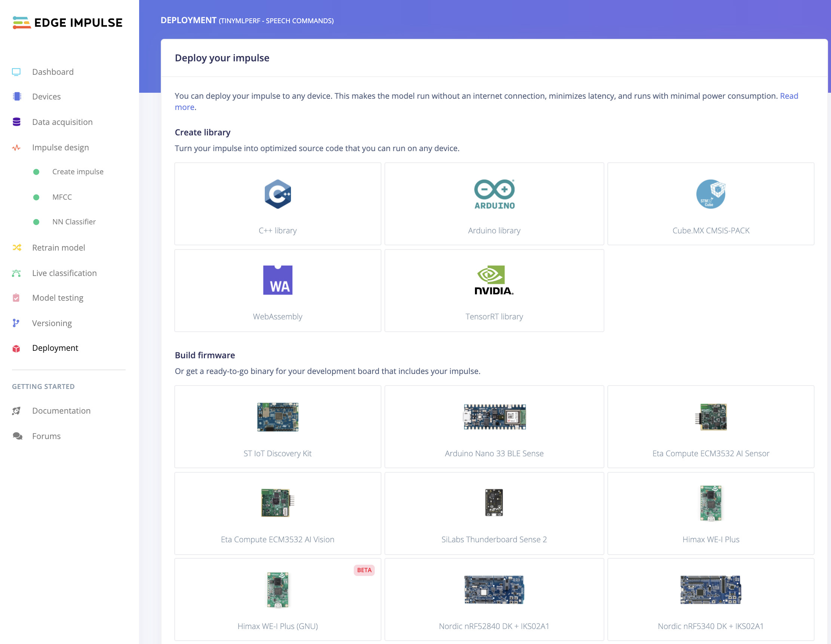Select the Himax WE-I Plus board image
This screenshot has height=644, width=831.
711,503
